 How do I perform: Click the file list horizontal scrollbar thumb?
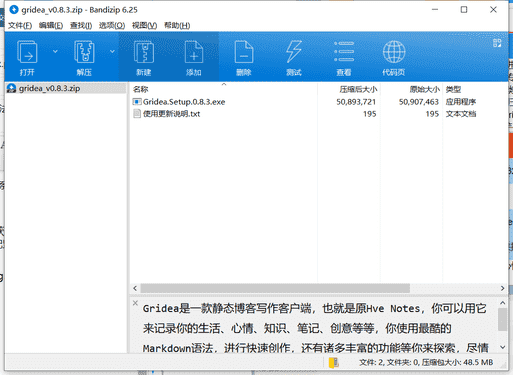tap(275, 288)
